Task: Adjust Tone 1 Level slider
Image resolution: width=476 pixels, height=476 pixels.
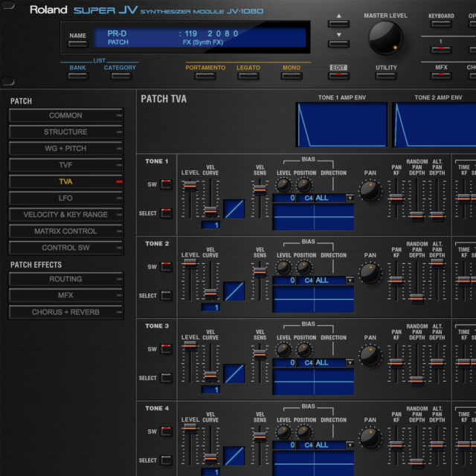Action: (x=190, y=185)
